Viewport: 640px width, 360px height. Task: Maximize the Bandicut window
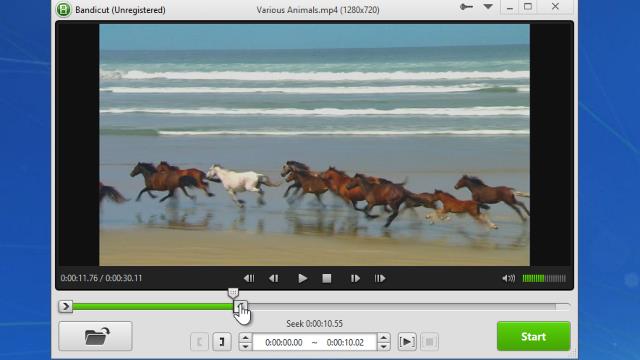[528, 7]
